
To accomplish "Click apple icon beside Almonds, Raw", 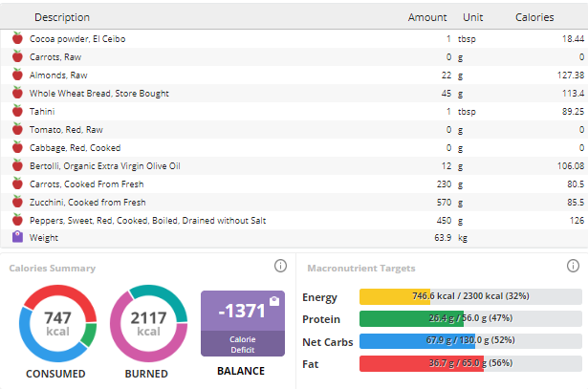I will [x=17, y=75].
